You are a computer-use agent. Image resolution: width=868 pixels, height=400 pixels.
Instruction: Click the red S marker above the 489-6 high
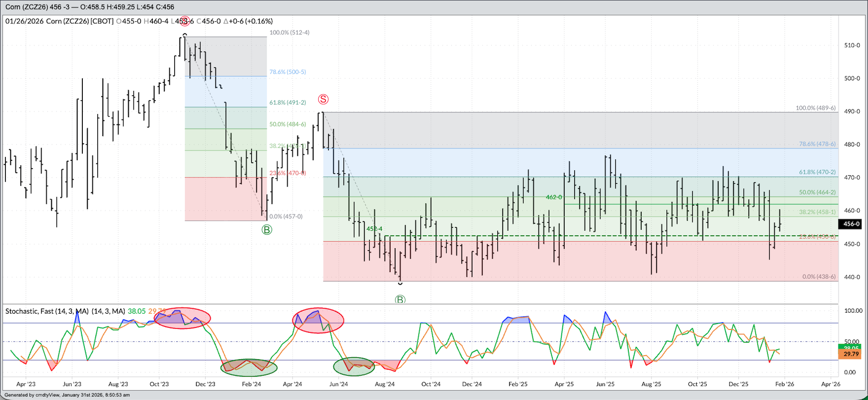pyautogui.click(x=323, y=99)
